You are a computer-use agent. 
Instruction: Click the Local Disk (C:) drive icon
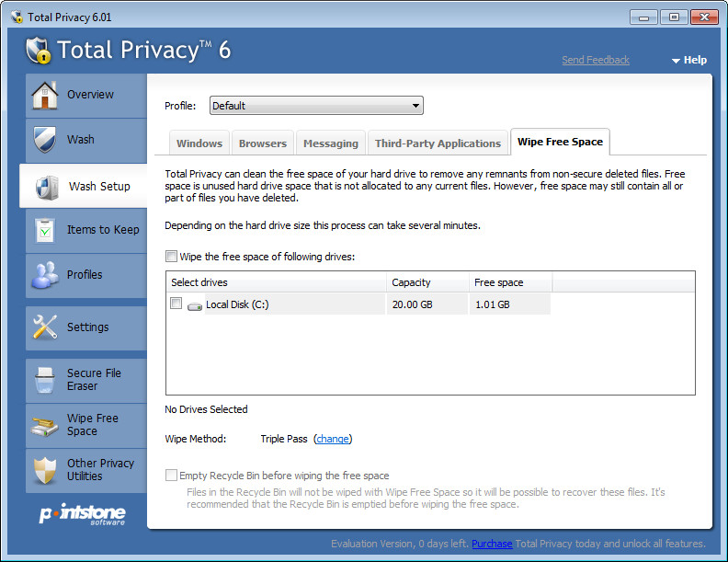[195, 306]
